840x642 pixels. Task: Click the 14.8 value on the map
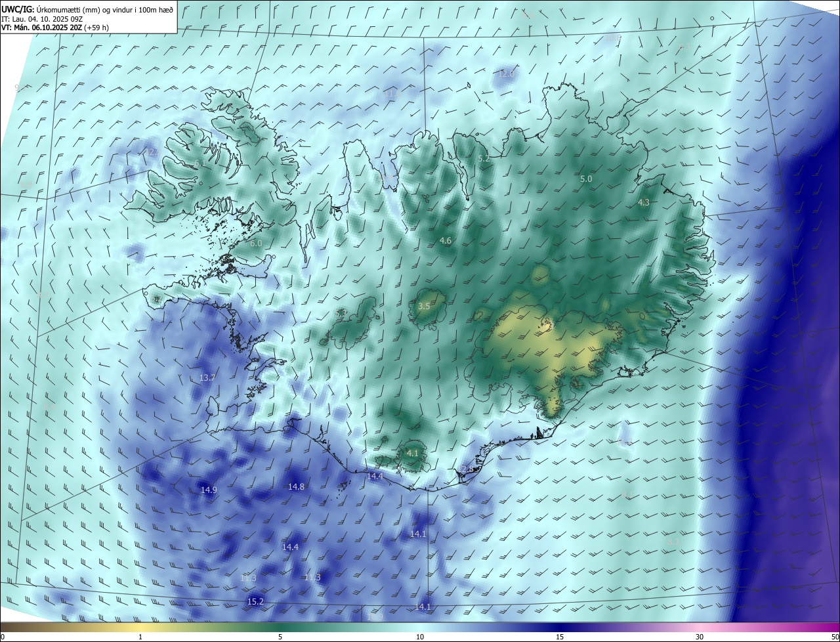point(297,486)
